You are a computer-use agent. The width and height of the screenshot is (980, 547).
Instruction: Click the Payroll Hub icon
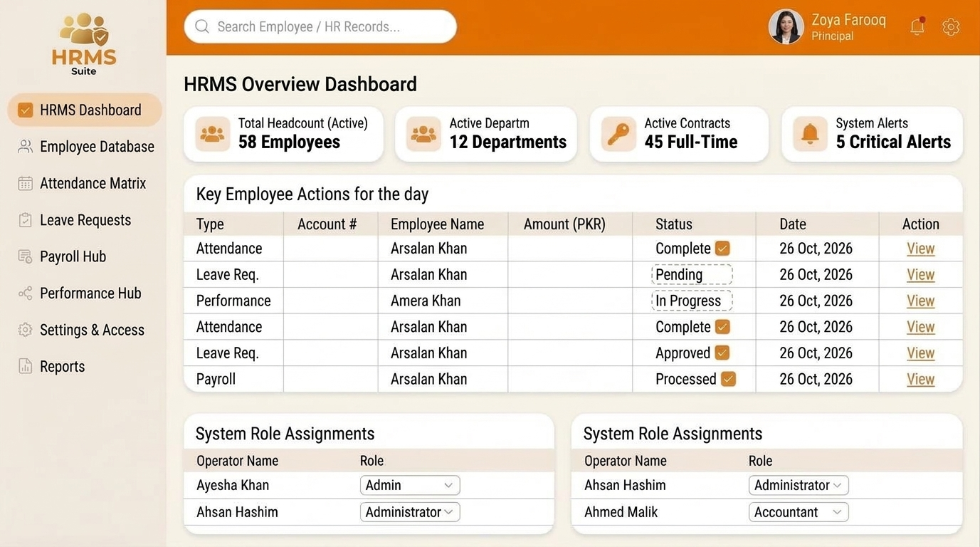tap(25, 256)
